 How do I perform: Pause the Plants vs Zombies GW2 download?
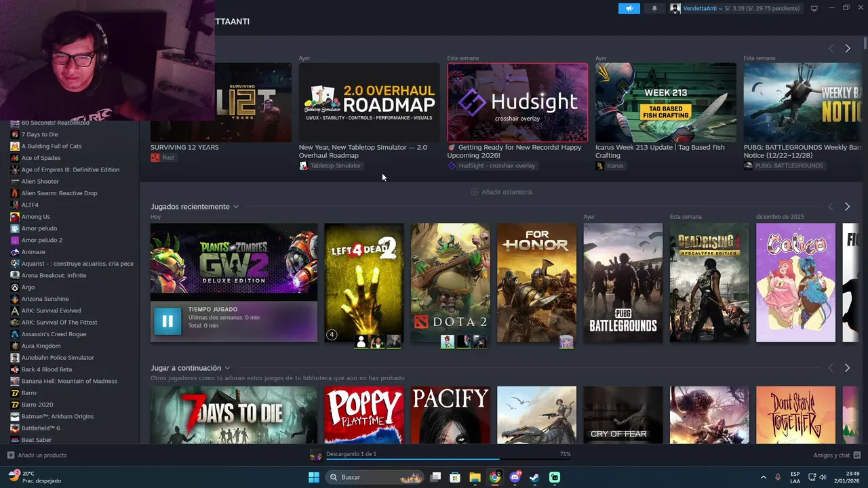click(167, 321)
